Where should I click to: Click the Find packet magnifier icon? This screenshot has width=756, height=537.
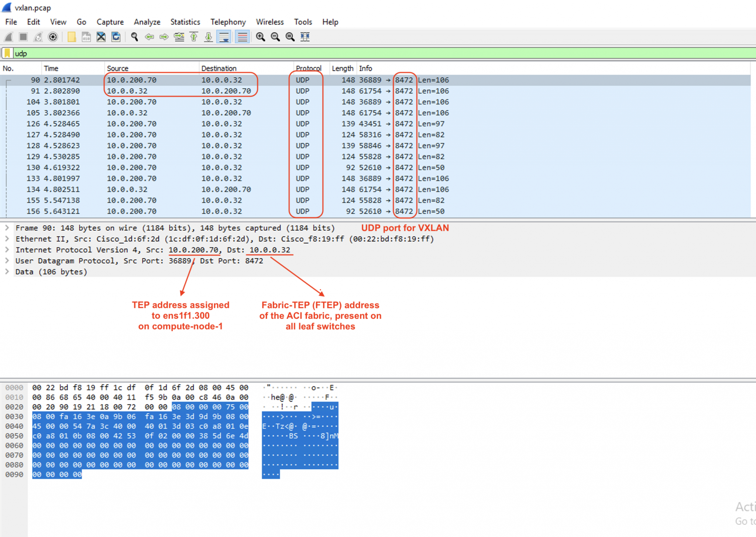coord(134,37)
